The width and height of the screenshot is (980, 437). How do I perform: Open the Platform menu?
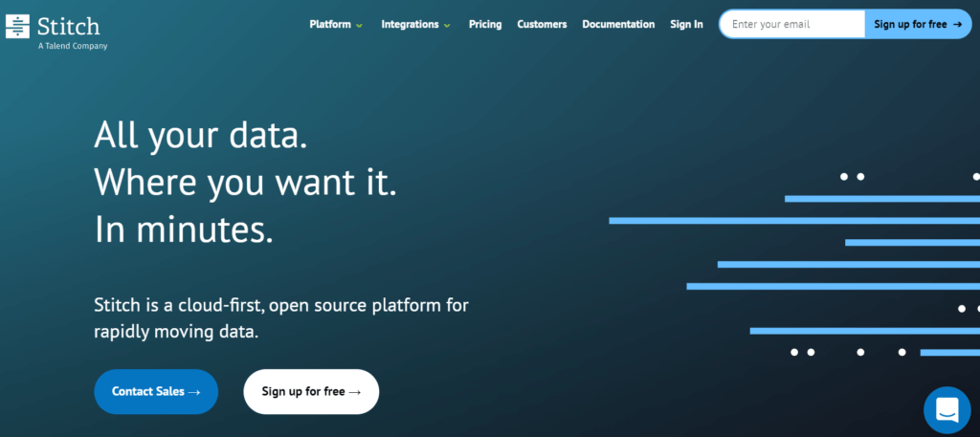pyautogui.click(x=330, y=24)
